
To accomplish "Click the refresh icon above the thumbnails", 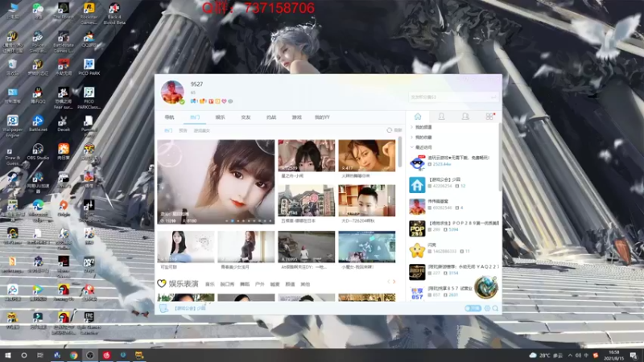I will pyautogui.click(x=389, y=130).
